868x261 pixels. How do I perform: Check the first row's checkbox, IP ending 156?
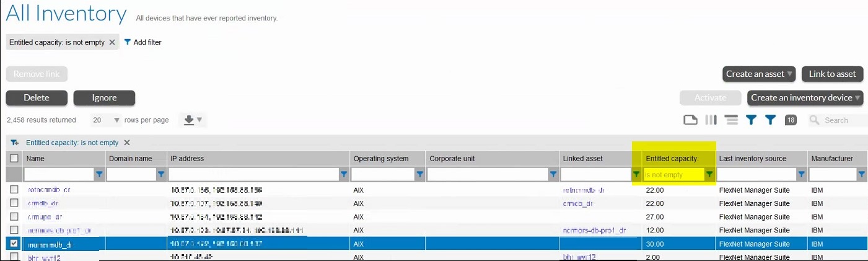click(14, 190)
